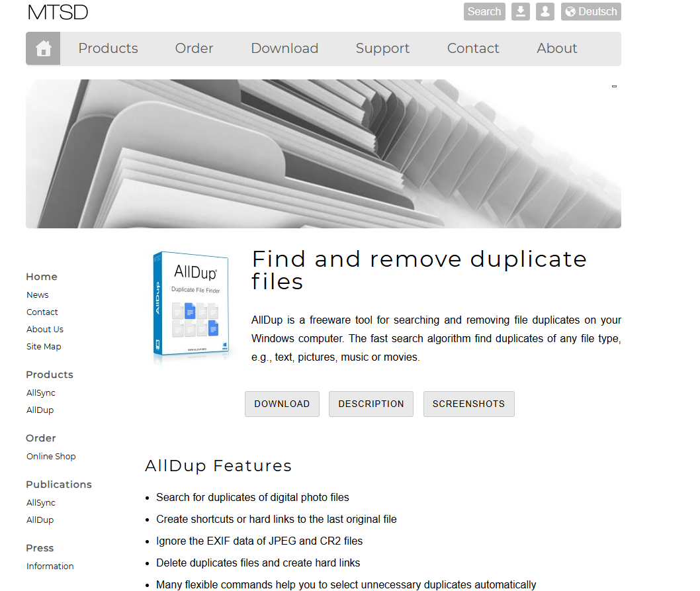
Task: Open the About menu
Action: [x=557, y=48]
